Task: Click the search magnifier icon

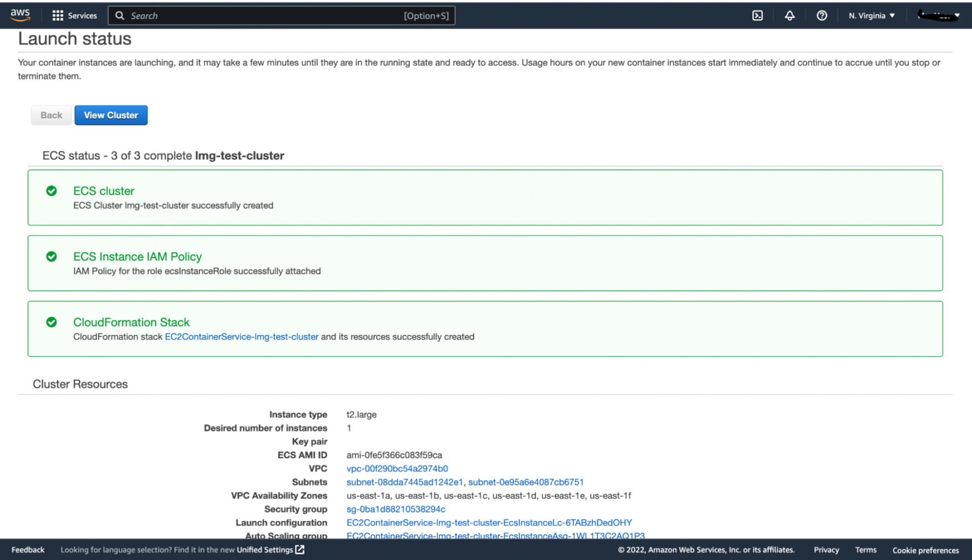Action: (120, 16)
